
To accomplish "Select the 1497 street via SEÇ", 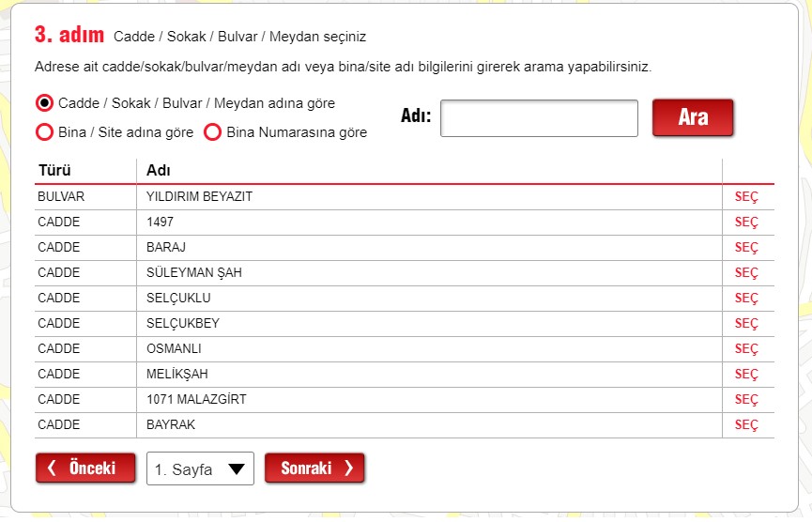I will coord(746,223).
